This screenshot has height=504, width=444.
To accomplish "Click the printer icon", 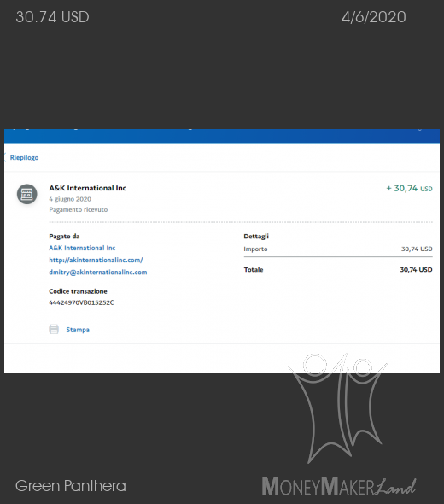I will click(x=54, y=329).
